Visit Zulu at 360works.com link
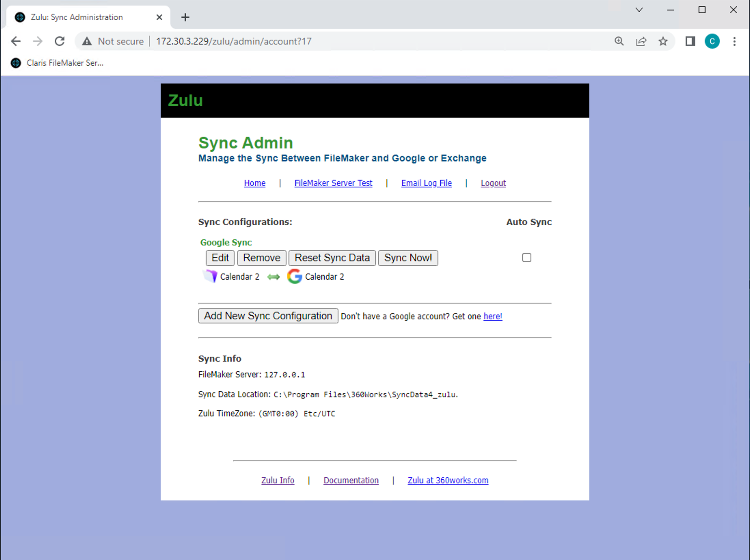The image size is (750, 560). [x=448, y=480]
